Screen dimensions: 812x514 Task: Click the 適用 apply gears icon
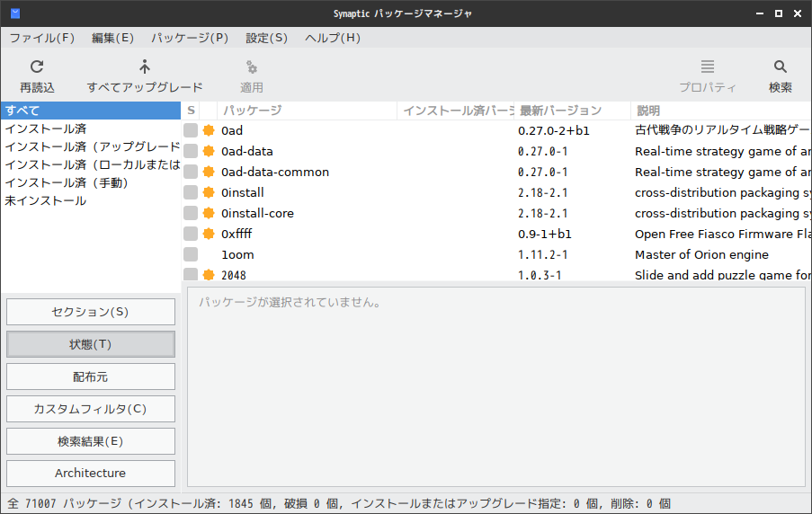click(252, 66)
